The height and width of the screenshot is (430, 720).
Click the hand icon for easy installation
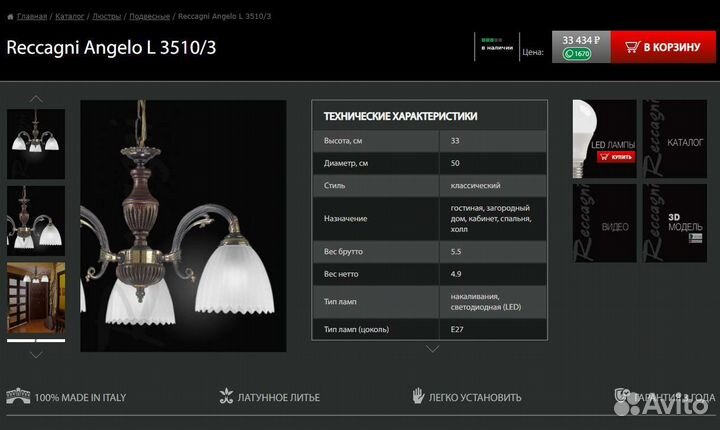click(418, 397)
